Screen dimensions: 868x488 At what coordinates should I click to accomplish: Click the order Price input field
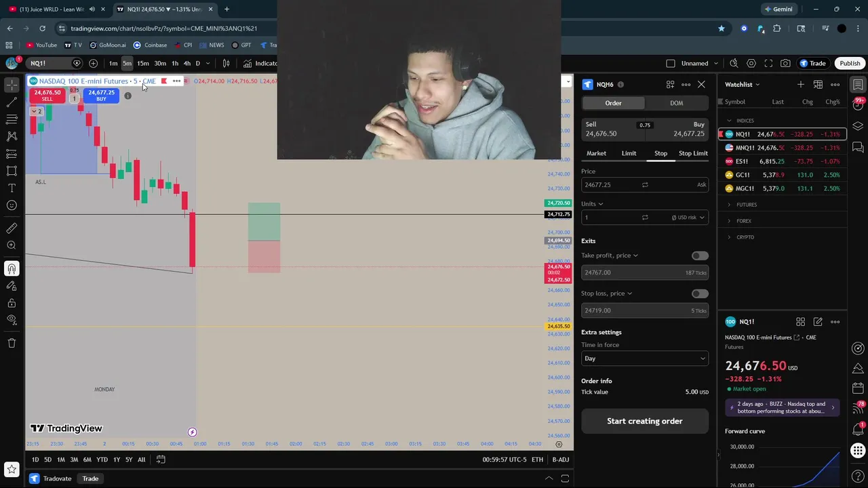click(645, 184)
